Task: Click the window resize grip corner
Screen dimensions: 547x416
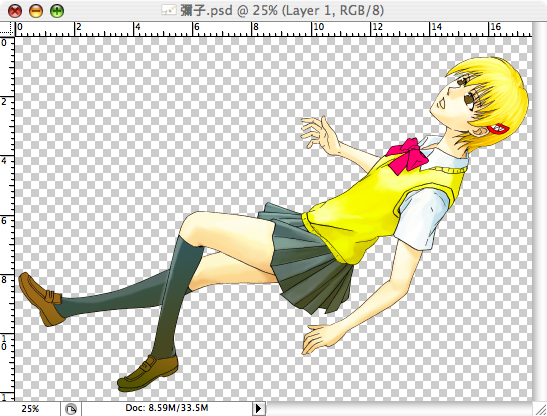Action: [x=540, y=409]
